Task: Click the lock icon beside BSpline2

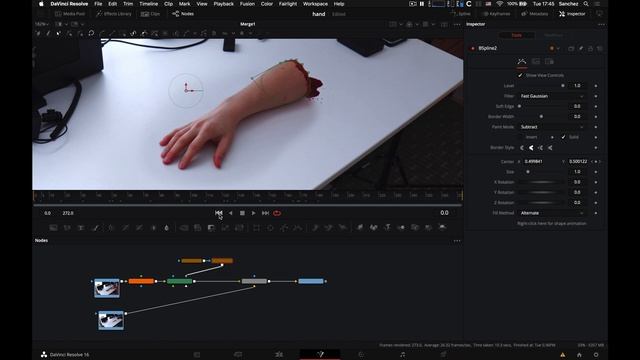Action: (x=590, y=49)
